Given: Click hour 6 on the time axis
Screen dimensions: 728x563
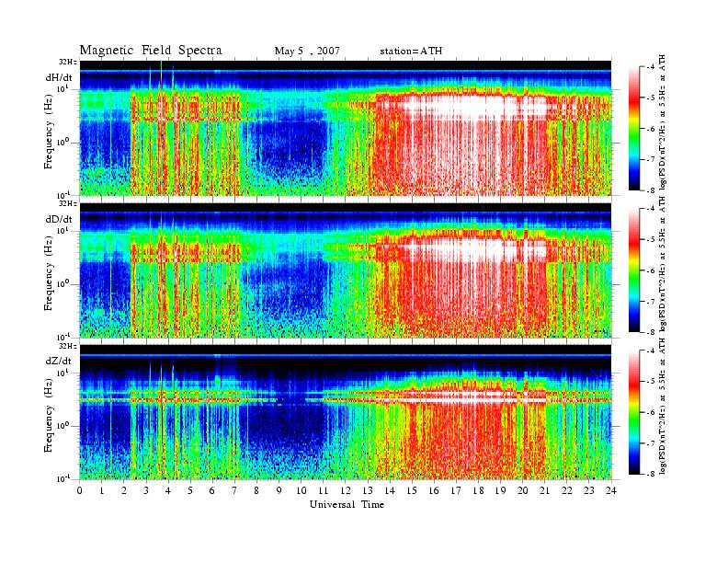Looking at the screenshot, I should pyautogui.click(x=212, y=490).
